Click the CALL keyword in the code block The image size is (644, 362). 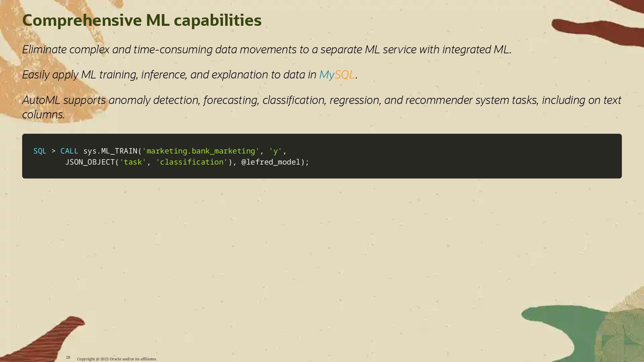pos(69,151)
